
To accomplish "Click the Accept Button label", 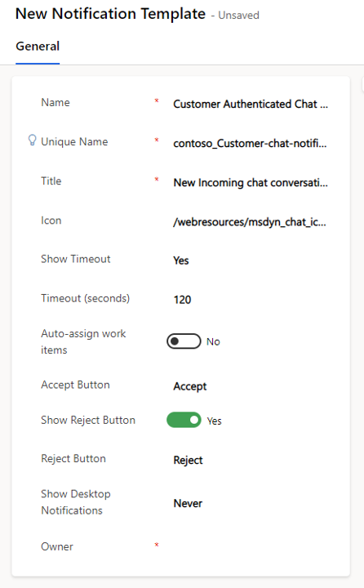I will [x=75, y=385].
